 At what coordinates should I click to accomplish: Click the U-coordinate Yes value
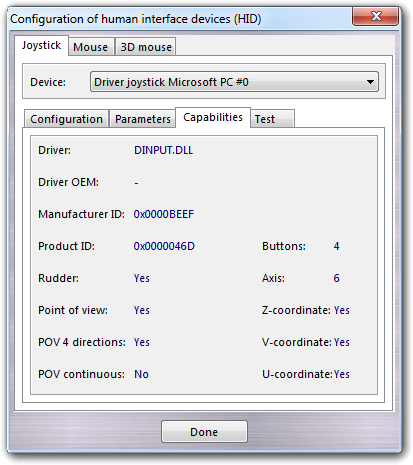pyautogui.click(x=342, y=374)
